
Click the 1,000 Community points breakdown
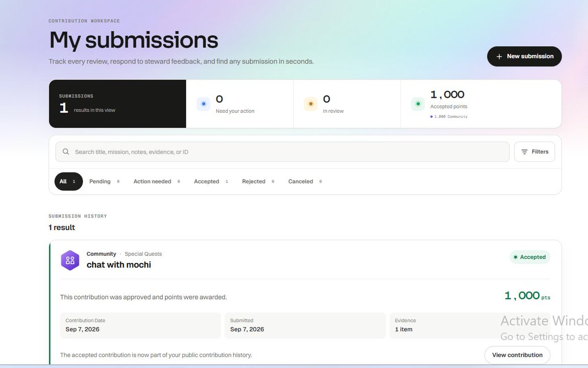pos(449,117)
